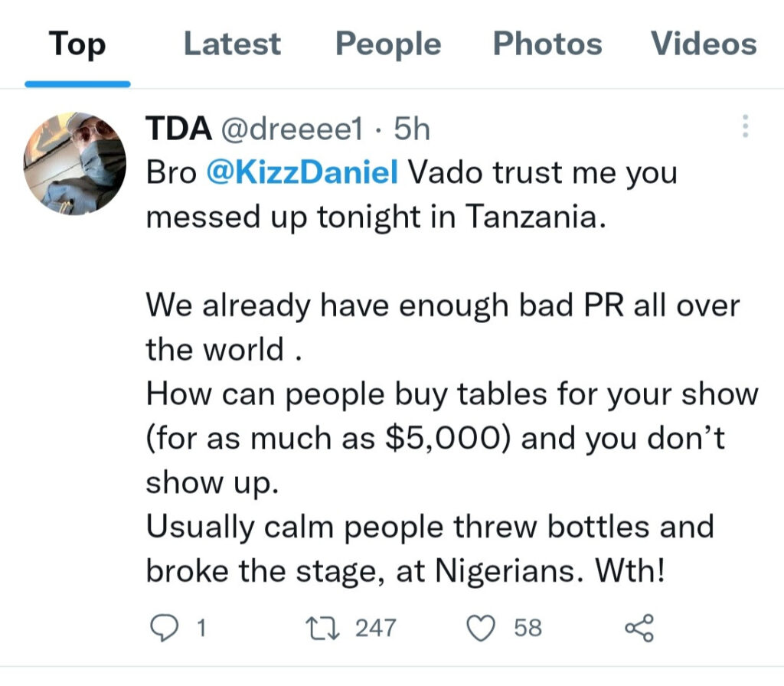784x686 pixels.
Task: Click the reply speech bubble icon
Action: coord(164,629)
